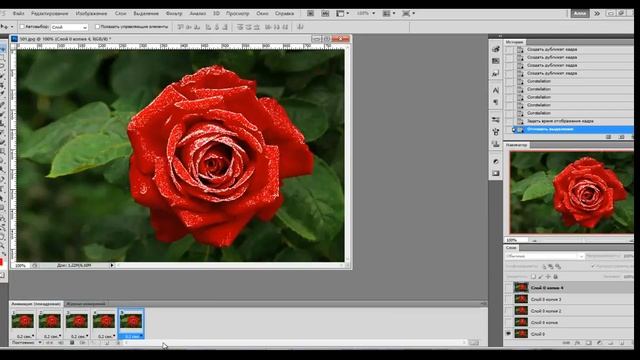Open the Arrange Documents dropdown
This screenshot has height=360, width=640.
tap(388, 13)
